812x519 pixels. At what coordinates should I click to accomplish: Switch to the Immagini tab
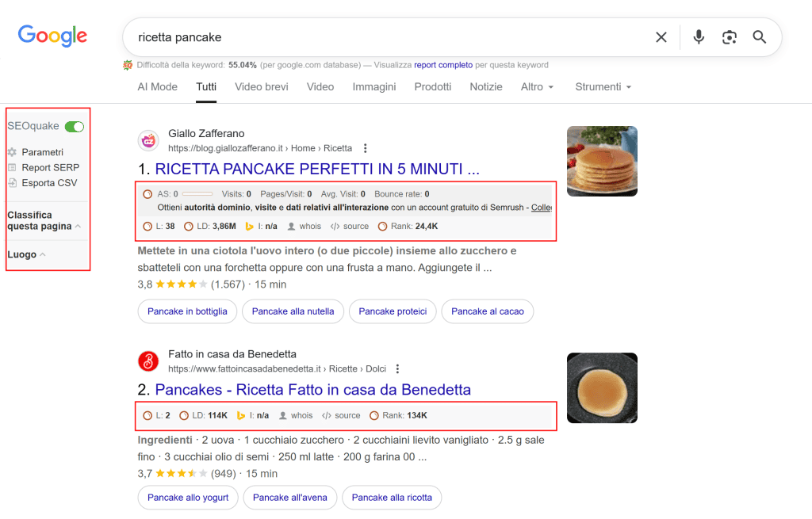click(374, 87)
